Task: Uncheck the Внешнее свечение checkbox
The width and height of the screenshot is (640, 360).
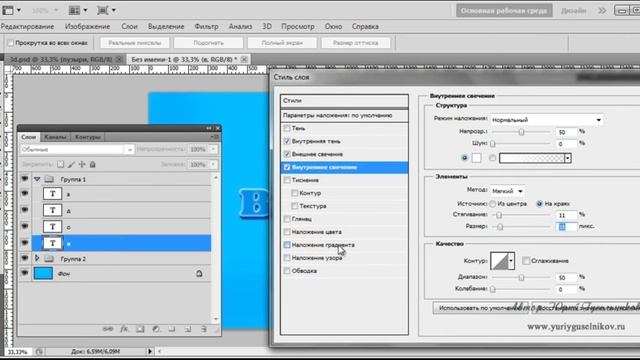Action: [x=287, y=154]
